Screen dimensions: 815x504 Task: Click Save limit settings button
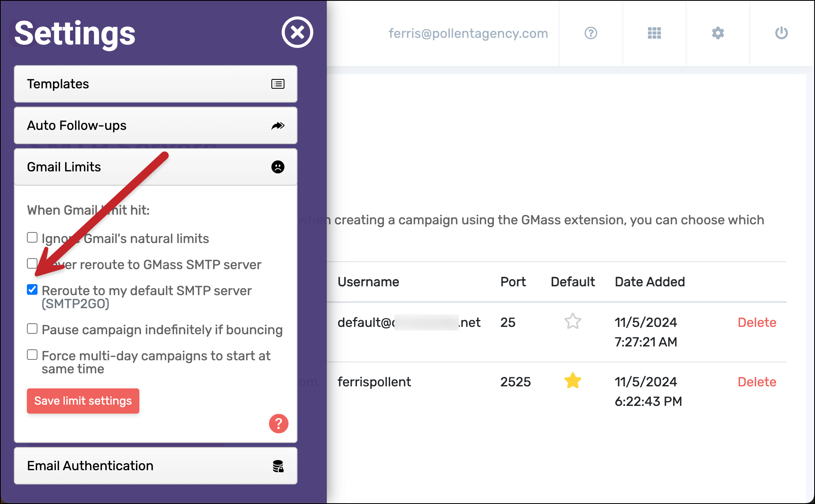click(83, 401)
